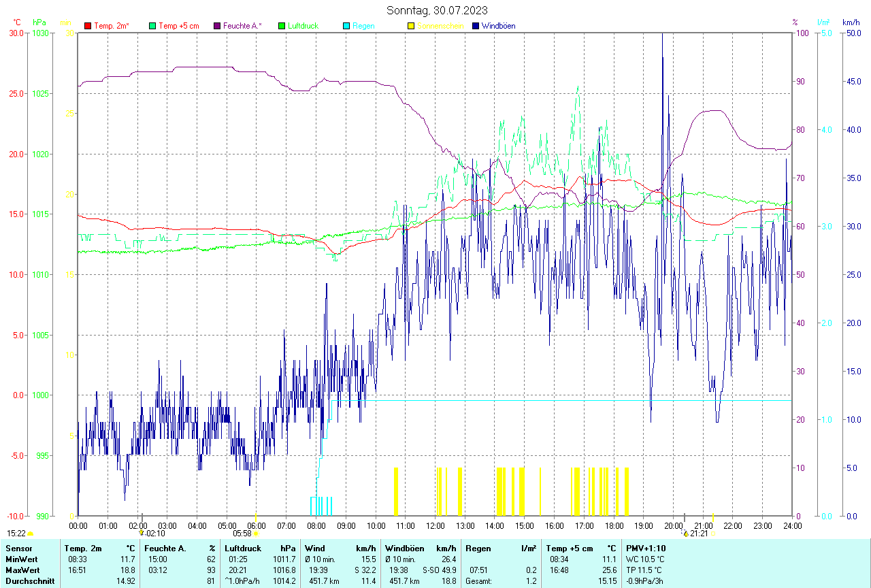Click the 'Regen' column header in the table
Image resolution: width=871 pixels, height=588 pixels.
(x=478, y=548)
